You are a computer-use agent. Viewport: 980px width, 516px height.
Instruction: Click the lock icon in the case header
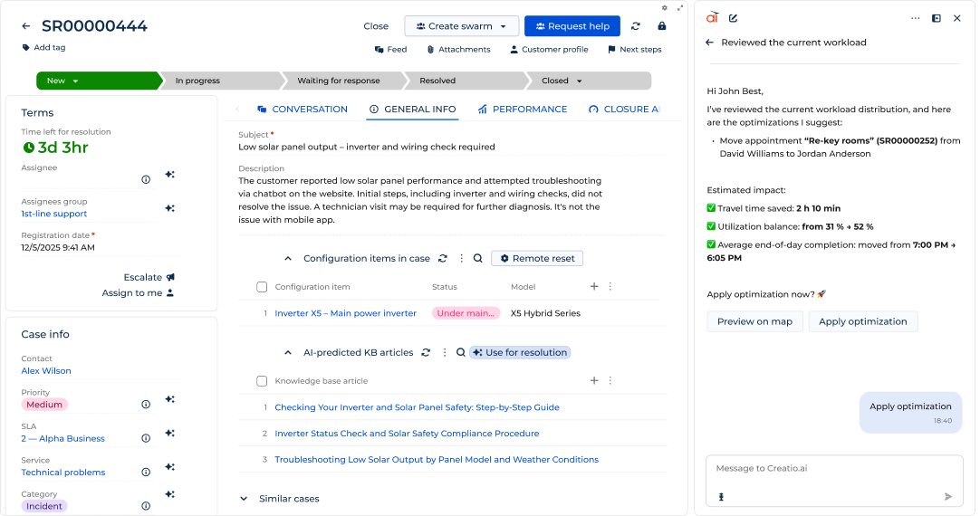pyautogui.click(x=662, y=26)
